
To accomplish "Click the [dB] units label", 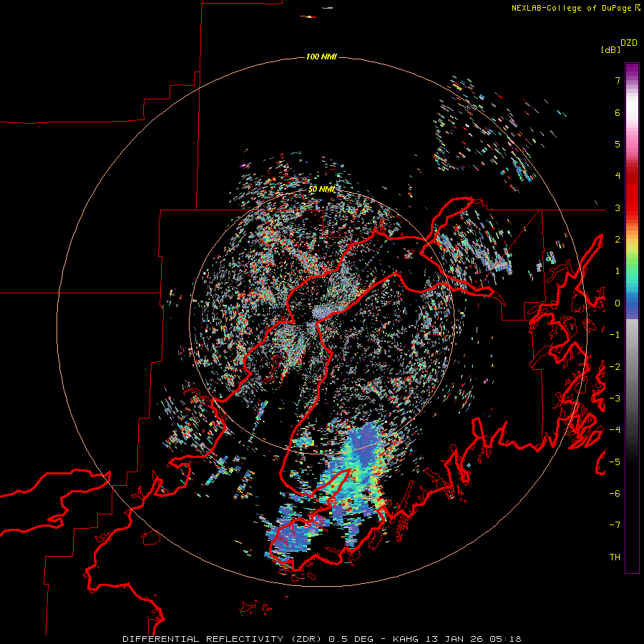I will click(611, 49).
